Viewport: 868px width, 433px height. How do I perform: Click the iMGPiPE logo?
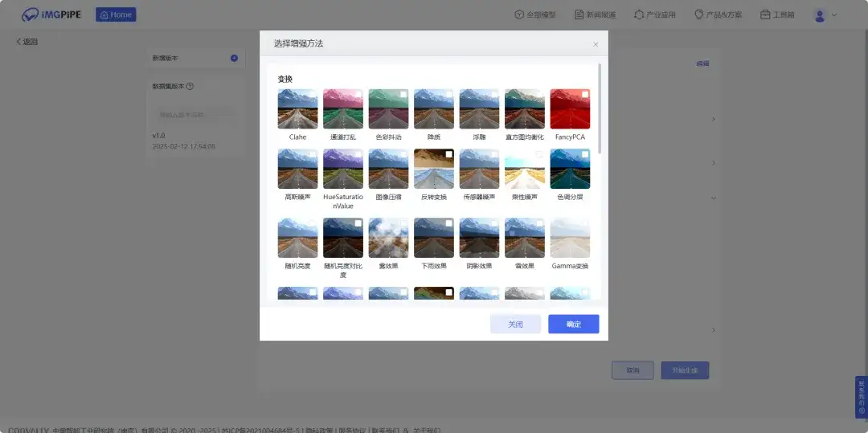51,14
